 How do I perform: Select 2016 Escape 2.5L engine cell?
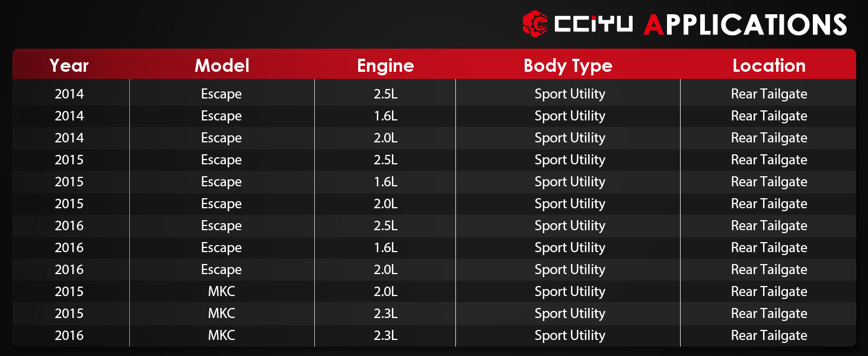click(385, 225)
